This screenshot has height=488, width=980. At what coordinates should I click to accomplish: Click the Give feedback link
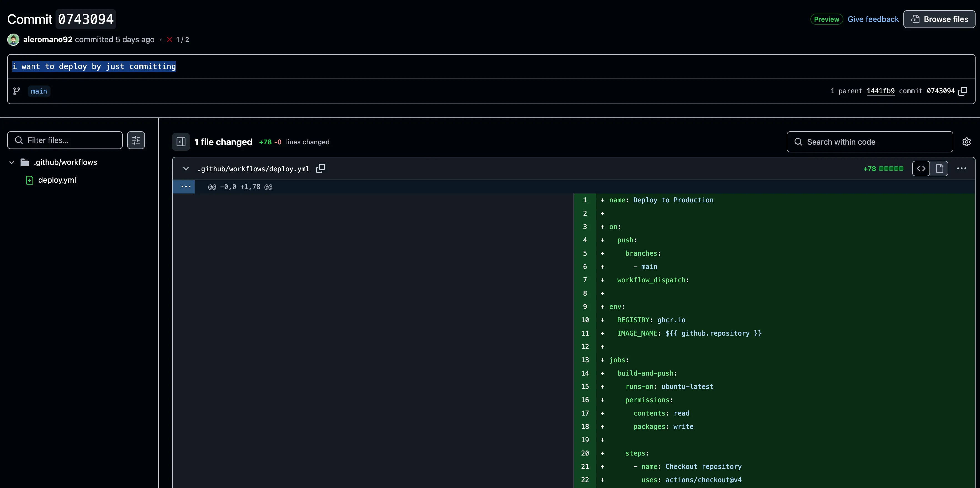(x=873, y=19)
